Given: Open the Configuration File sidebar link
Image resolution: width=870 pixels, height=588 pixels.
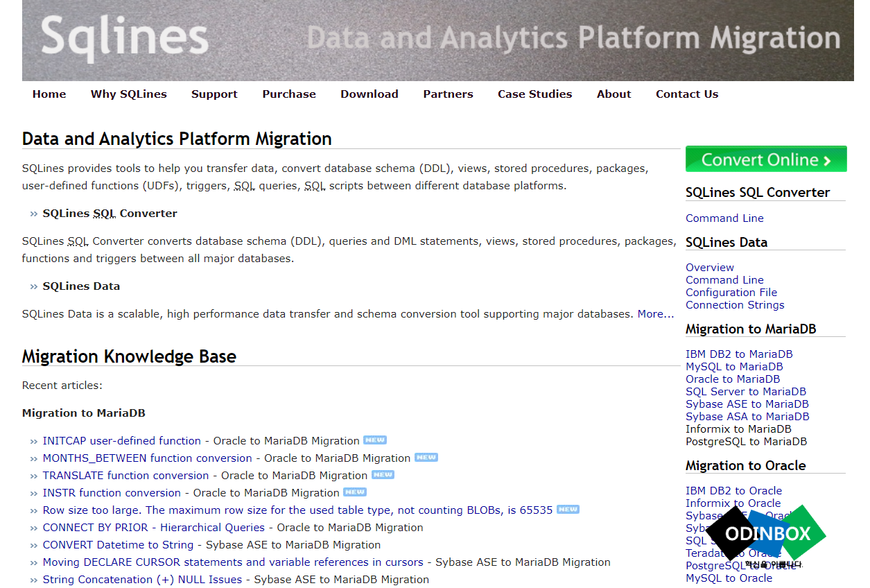Looking at the screenshot, I should click(x=731, y=293).
